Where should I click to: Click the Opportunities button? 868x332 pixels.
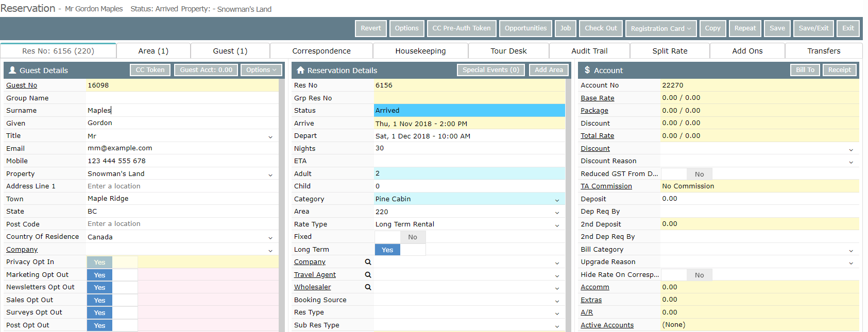(x=525, y=28)
